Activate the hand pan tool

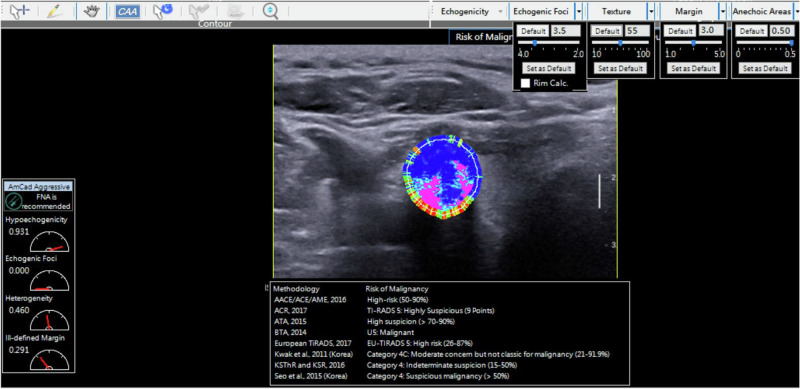[91, 11]
